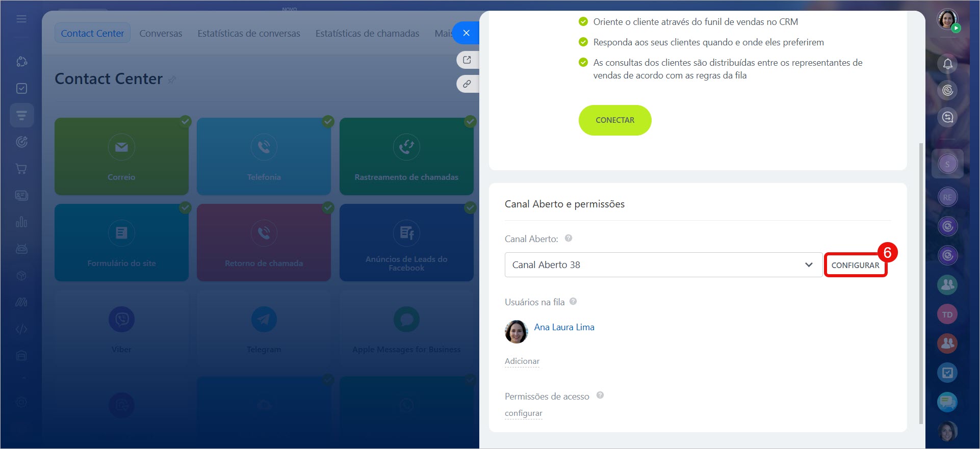Close the side panel with X button
Screen dimensions: 980x449
[x=466, y=33]
